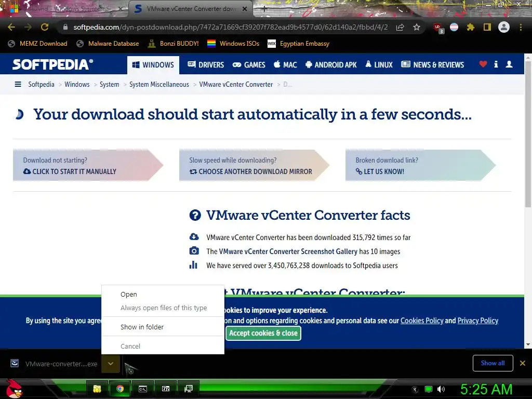Open the Egyptian Embassy bookmark

(299, 44)
